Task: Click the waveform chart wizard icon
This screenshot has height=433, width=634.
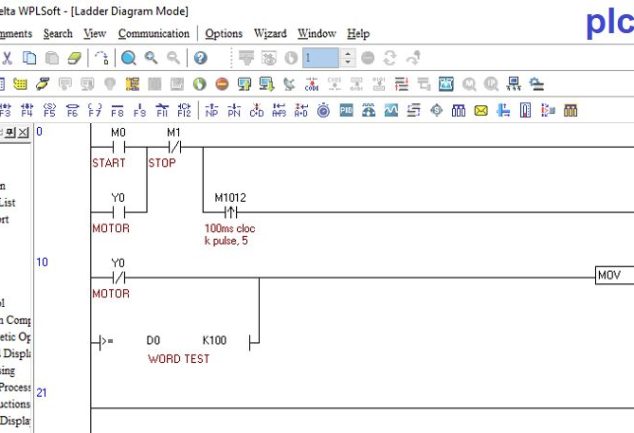Action: (x=391, y=110)
